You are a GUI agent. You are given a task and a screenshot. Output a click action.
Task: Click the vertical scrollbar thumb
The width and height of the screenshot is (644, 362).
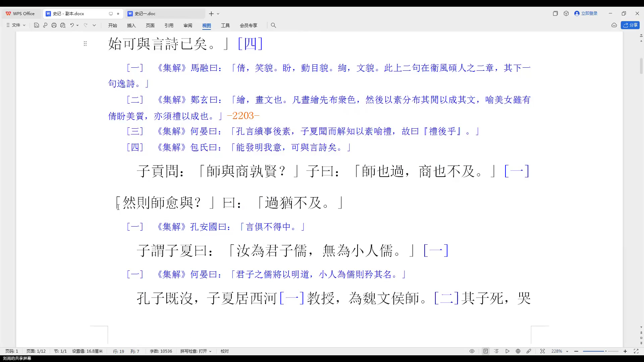641,66
